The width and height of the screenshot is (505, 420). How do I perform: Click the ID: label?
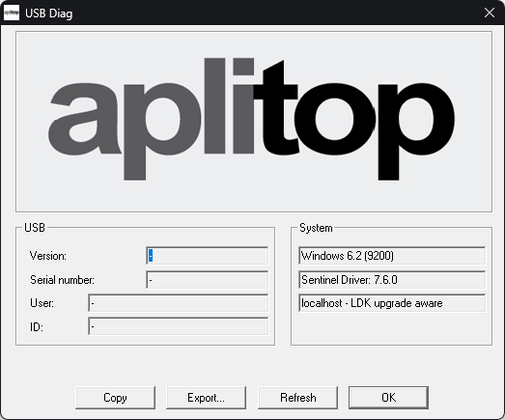(x=37, y=327)
